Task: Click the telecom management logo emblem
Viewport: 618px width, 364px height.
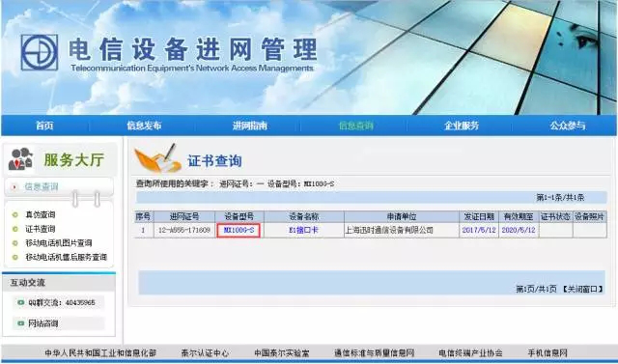Action: tap(40, 52)
